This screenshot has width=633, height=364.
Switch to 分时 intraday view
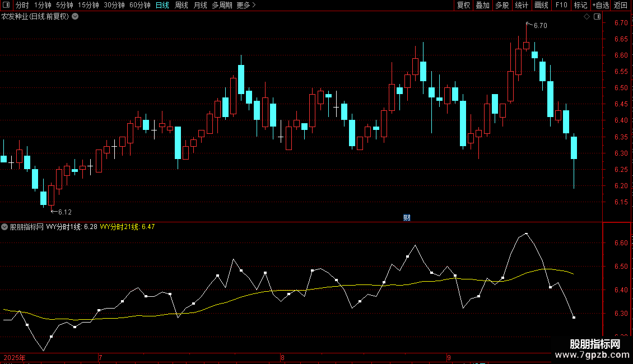click(22, 5)
